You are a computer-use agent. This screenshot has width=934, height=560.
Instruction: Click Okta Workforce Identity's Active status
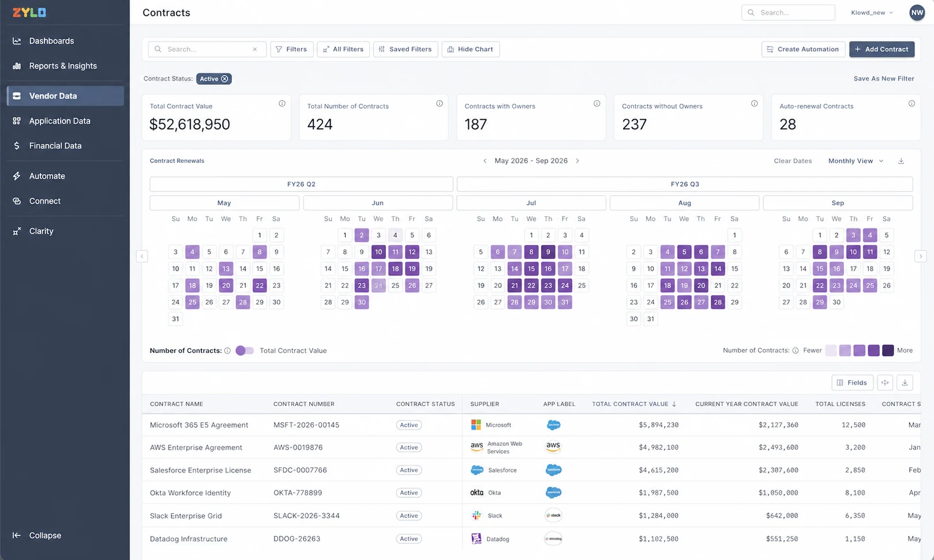[409, 493]
